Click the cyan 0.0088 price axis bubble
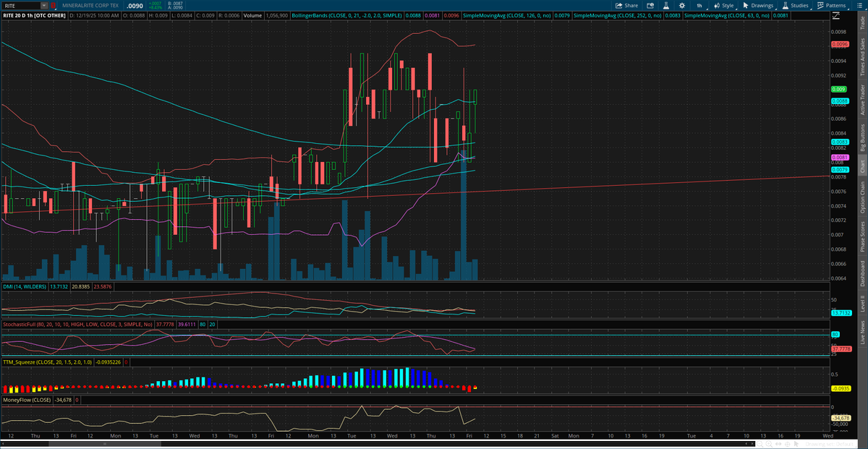Image resolution: width=868 pixels, height=449 pixels. click(839, 101)
